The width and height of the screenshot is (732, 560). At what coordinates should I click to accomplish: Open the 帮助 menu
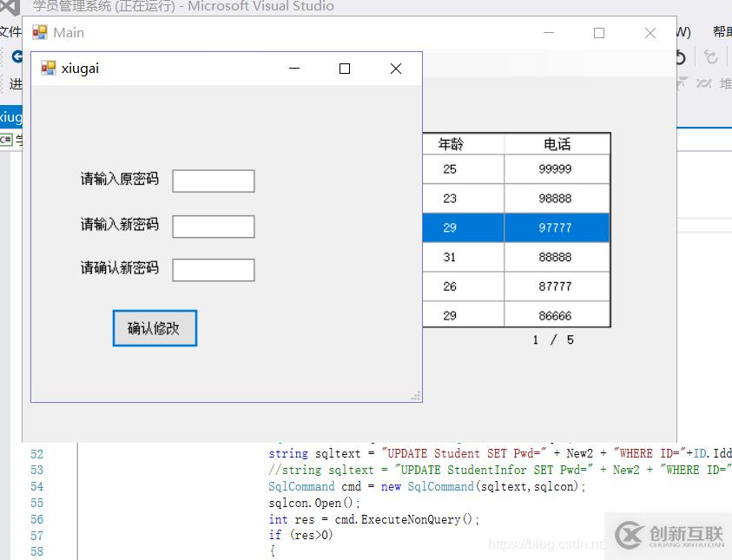(722, 30)
